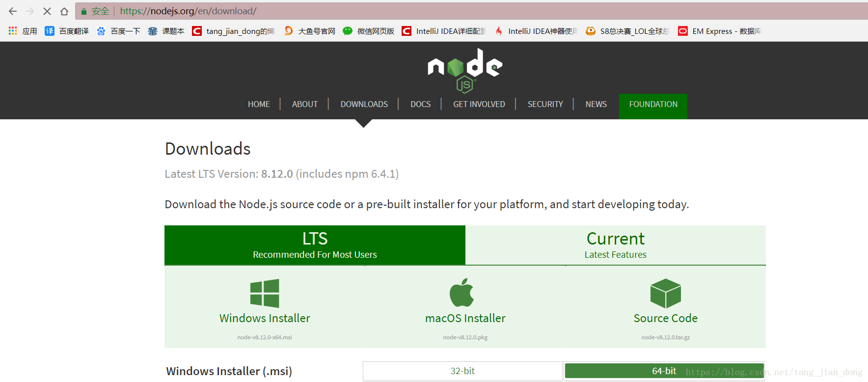The width and height of the screenshot is (868, 382).
Task: Open the NEWS nav item
Action: tap(596, 104)
